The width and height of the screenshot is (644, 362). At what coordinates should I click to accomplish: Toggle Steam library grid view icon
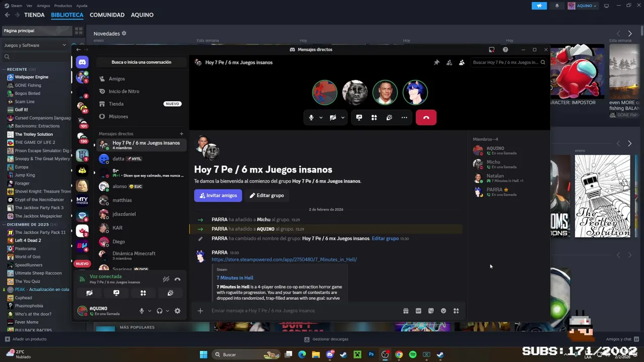[x=78, y=31]
